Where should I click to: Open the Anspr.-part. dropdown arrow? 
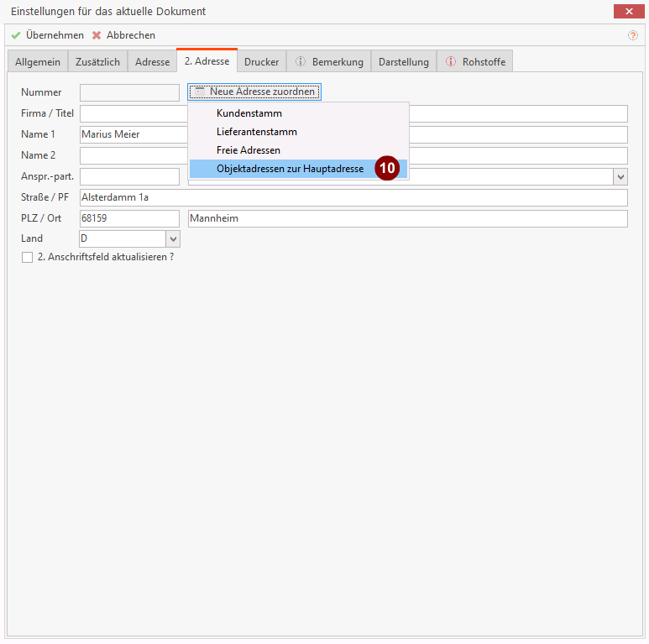[620, 176]
